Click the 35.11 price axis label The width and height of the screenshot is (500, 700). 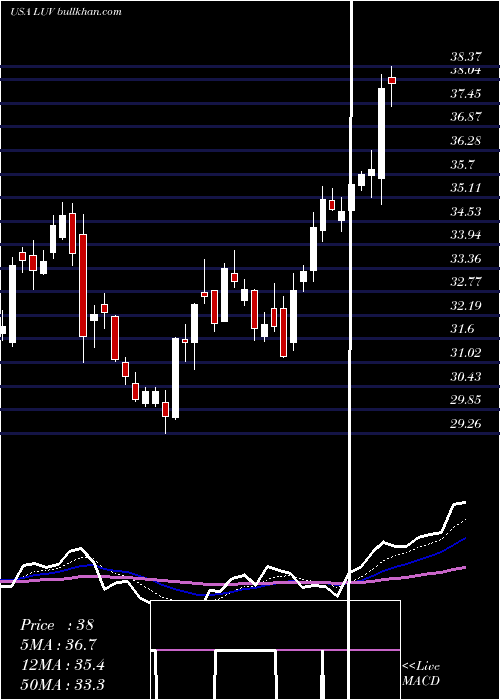click(466, 188)
